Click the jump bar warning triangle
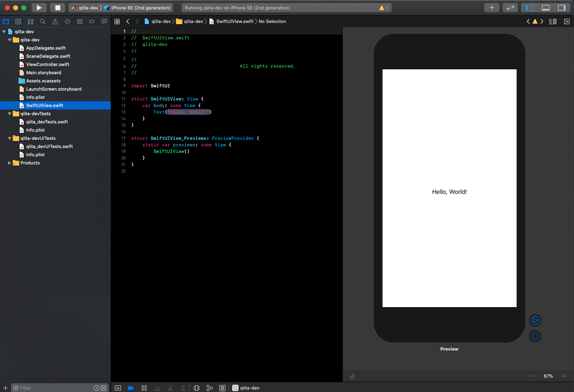This screenshot has width=574, height=392. 535,21
